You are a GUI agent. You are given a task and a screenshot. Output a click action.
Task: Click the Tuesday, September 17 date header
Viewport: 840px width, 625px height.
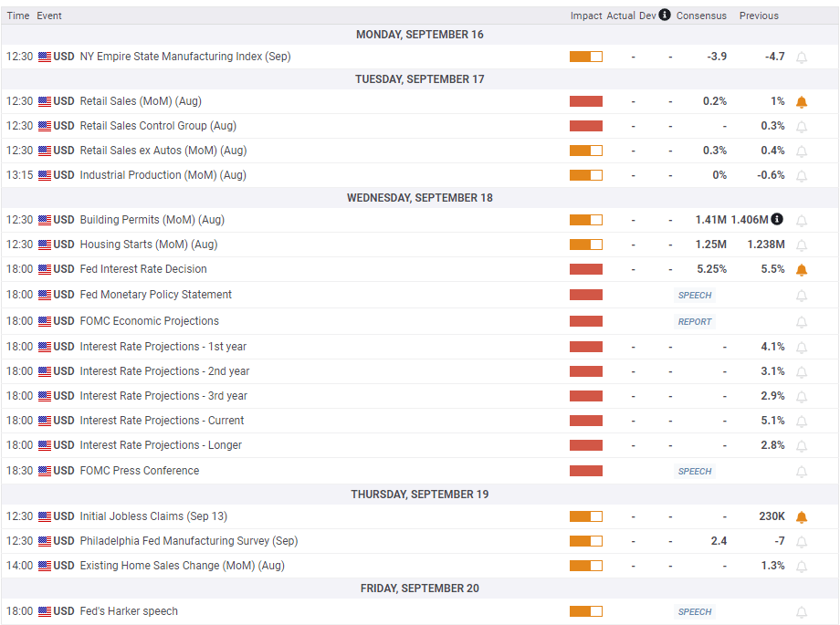tap(419, 79)
